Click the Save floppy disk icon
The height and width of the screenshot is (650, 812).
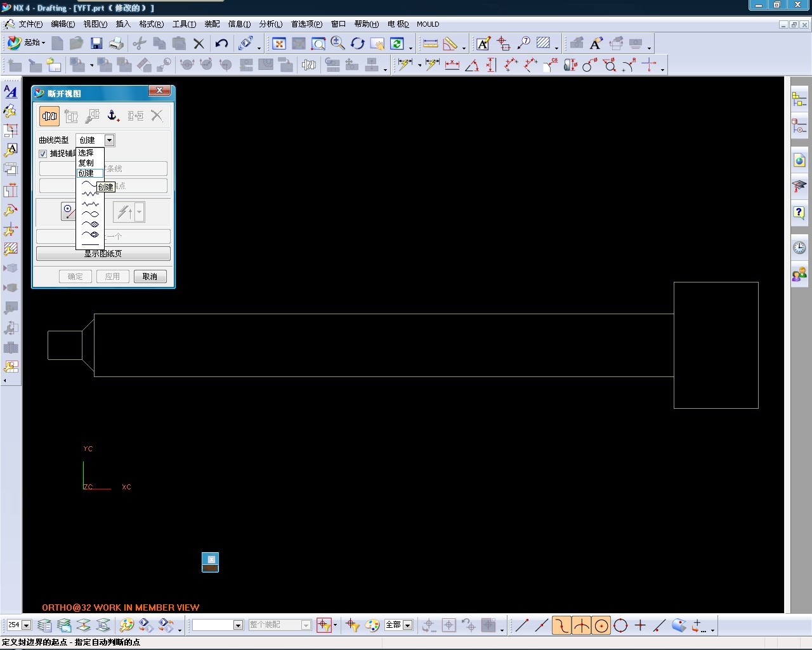point(96,43)
